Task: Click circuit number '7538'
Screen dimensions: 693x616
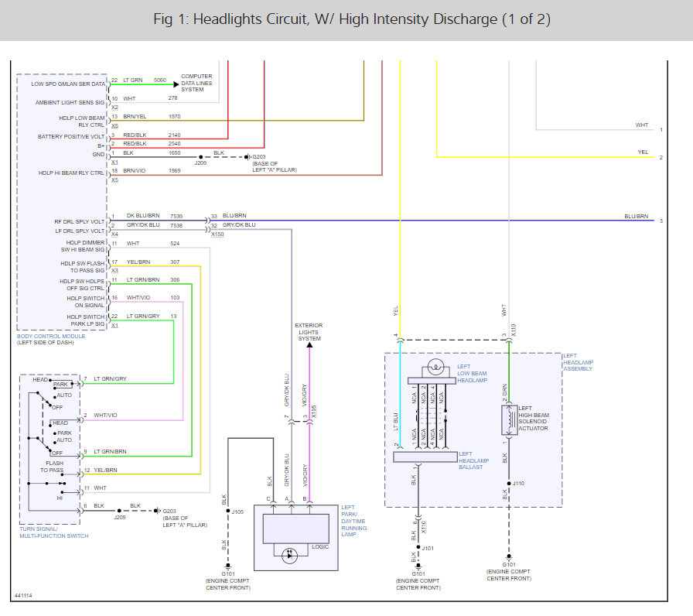Action: point(176,225)
